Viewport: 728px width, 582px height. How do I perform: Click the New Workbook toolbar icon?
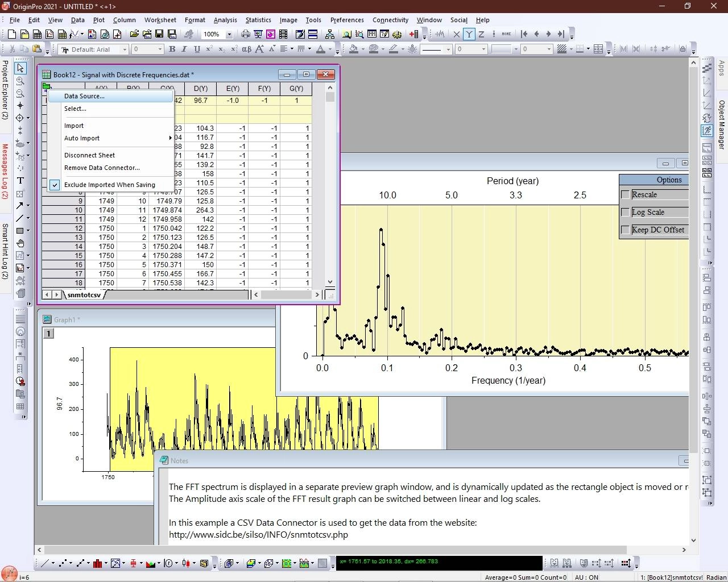[38, 34]
